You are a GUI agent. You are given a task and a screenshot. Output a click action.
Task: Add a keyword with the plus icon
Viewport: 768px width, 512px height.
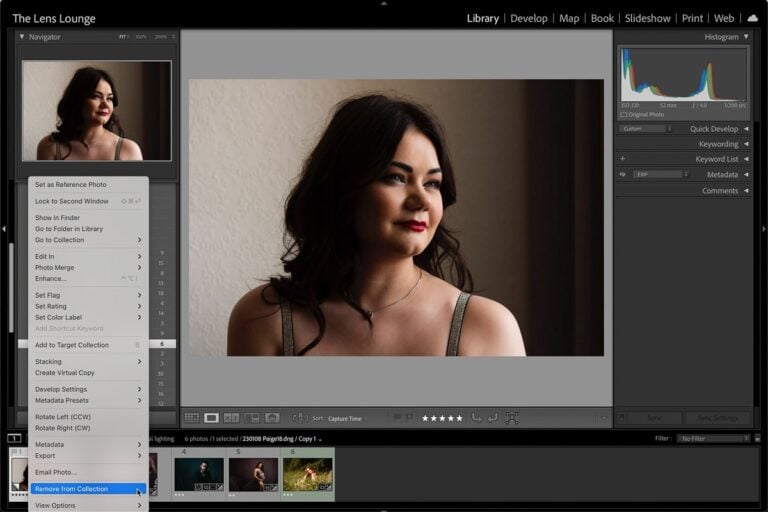(623, 159)
